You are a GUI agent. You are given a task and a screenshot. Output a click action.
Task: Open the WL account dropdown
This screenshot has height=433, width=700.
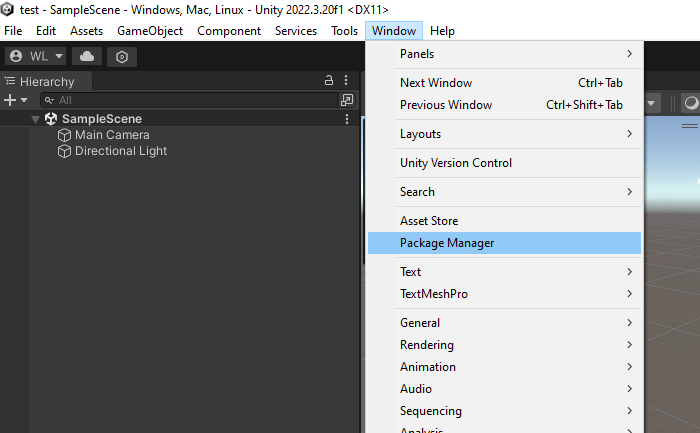tap(36, 57)
